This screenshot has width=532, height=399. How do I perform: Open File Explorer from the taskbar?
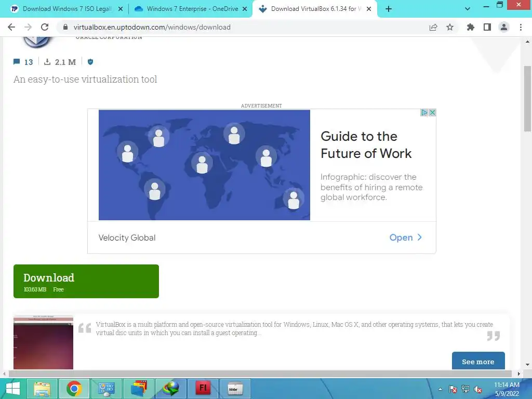[x=42, y=389]
